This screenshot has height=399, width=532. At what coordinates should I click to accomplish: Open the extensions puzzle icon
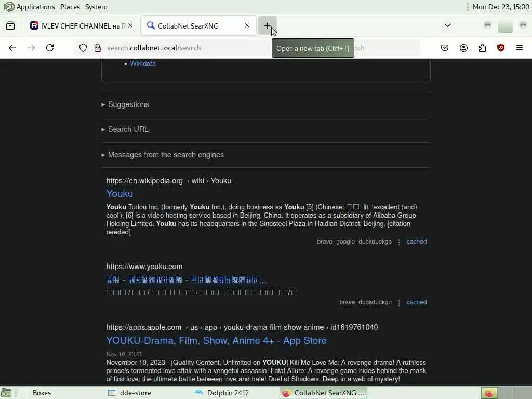[482, 48]
